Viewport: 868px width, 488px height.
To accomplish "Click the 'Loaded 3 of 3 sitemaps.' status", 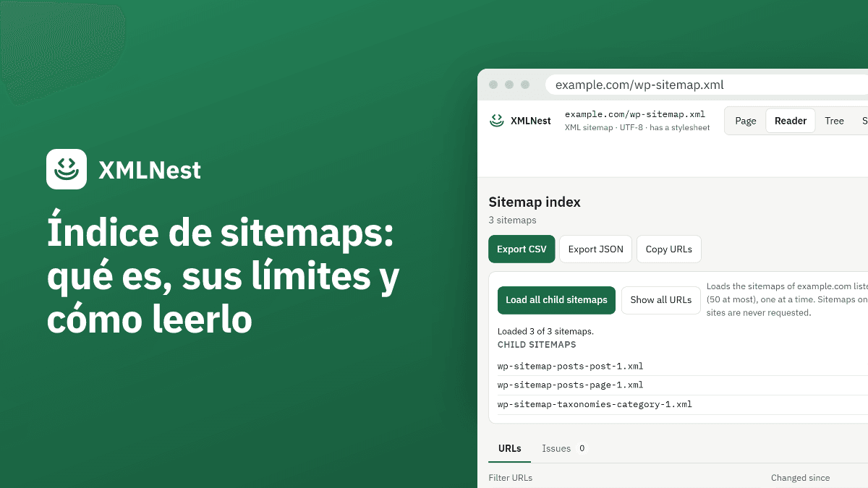I will (545, 331).
